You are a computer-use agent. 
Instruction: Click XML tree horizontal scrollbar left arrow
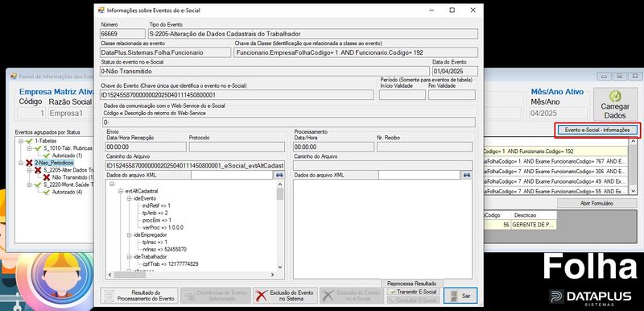point(109,275)
